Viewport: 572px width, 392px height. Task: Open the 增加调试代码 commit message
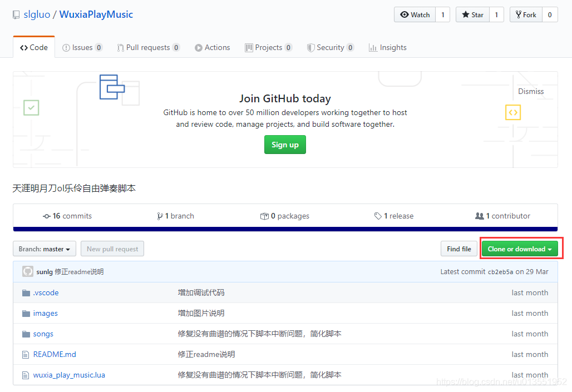click(201, 292)
